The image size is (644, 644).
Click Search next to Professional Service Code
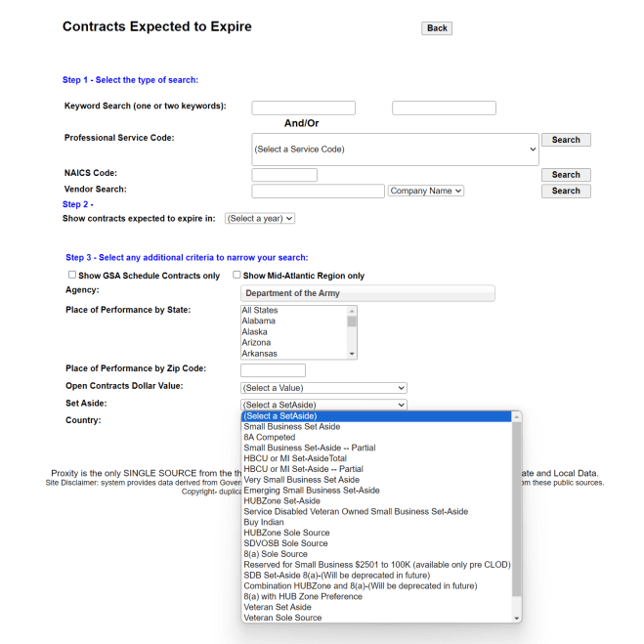click(566, 140)
